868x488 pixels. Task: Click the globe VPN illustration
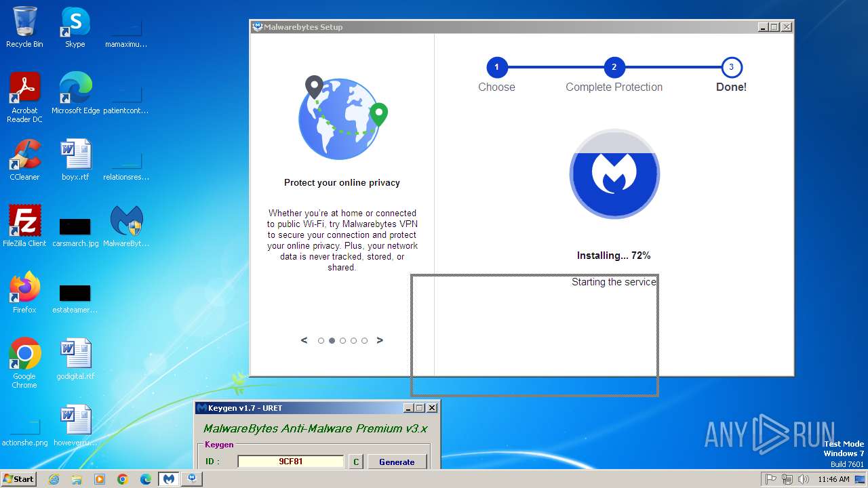342,117
